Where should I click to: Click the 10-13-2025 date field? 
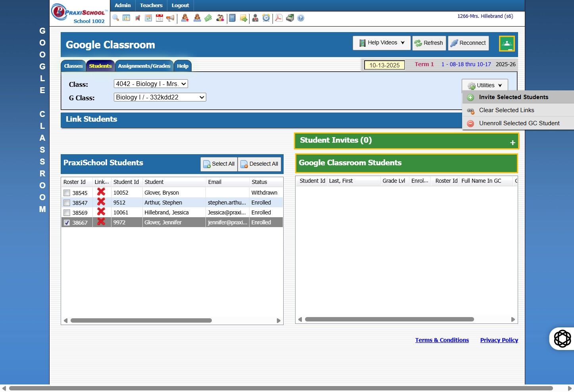point(384,65)
